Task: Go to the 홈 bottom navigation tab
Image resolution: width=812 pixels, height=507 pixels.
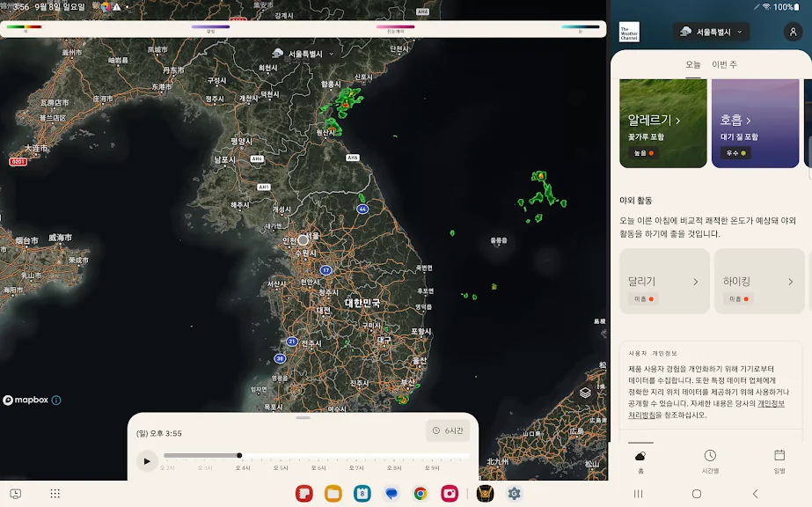Action: pyautogui.click(x=640, y=461)
